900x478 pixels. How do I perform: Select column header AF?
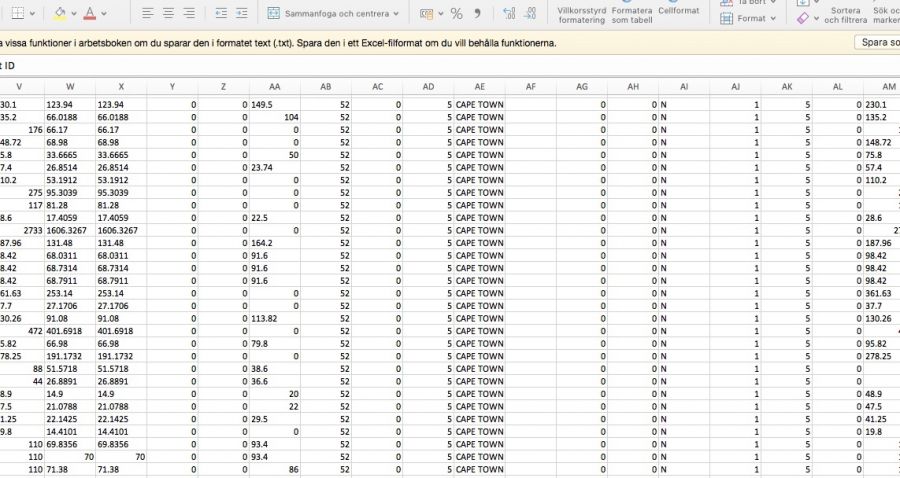[x=530, y=87]
